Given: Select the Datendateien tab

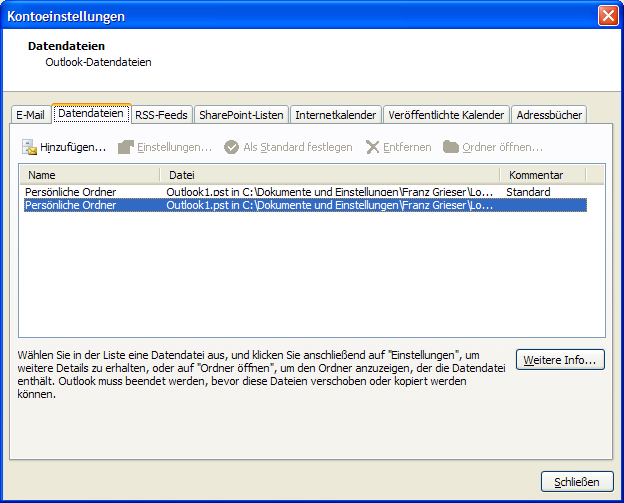Looking at the screenshot, I should [91, 113].
